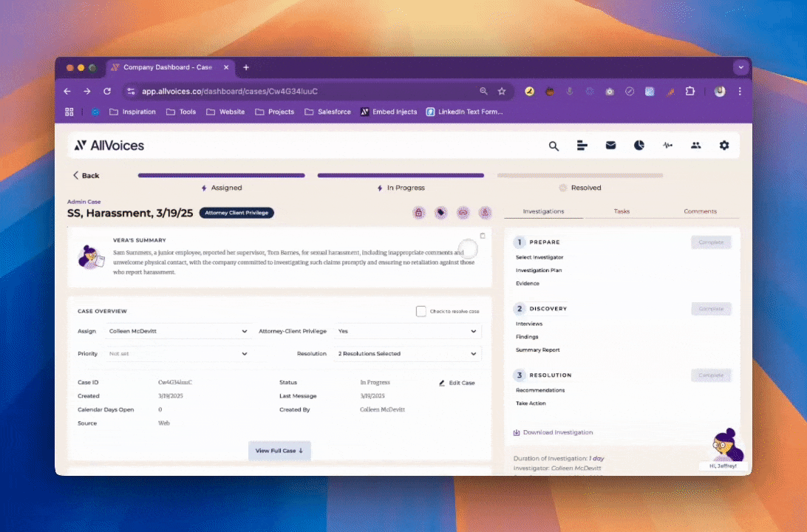807x532 pixels.
Task: Click Complete button for Discovery step
Action: coord(711,309)
